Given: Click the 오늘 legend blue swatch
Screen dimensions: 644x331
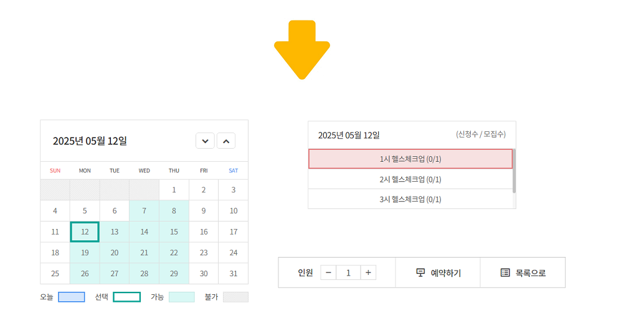Looking at the screenshot, I should [x=71, y=297].
